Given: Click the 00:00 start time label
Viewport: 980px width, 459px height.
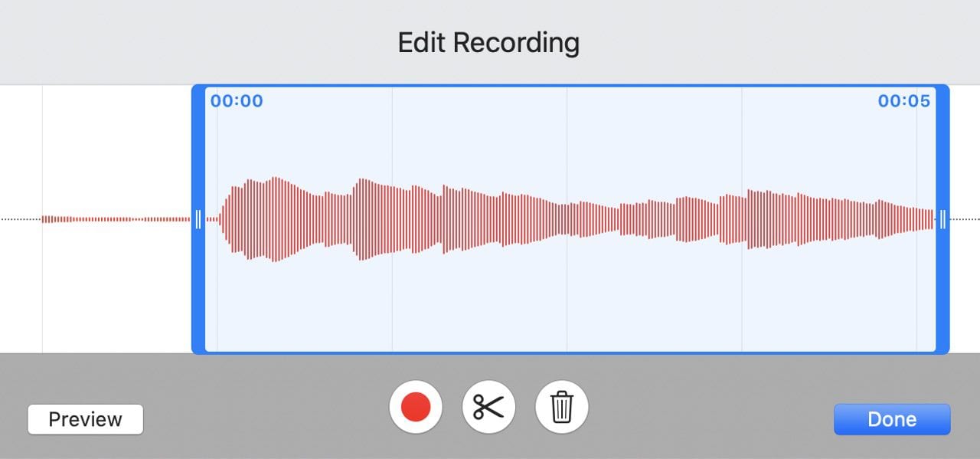Looking at the screenshot, I should pyautogui.click(x=237, y=101).
